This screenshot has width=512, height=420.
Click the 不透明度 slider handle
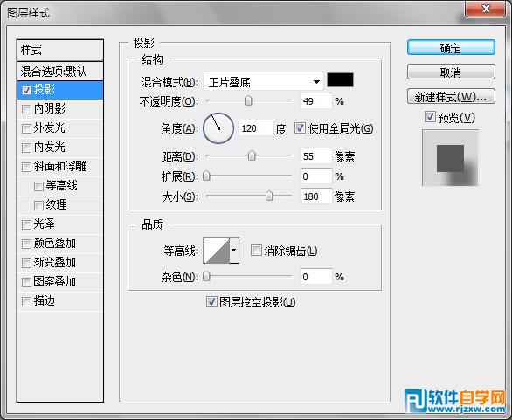pos(248,100)
